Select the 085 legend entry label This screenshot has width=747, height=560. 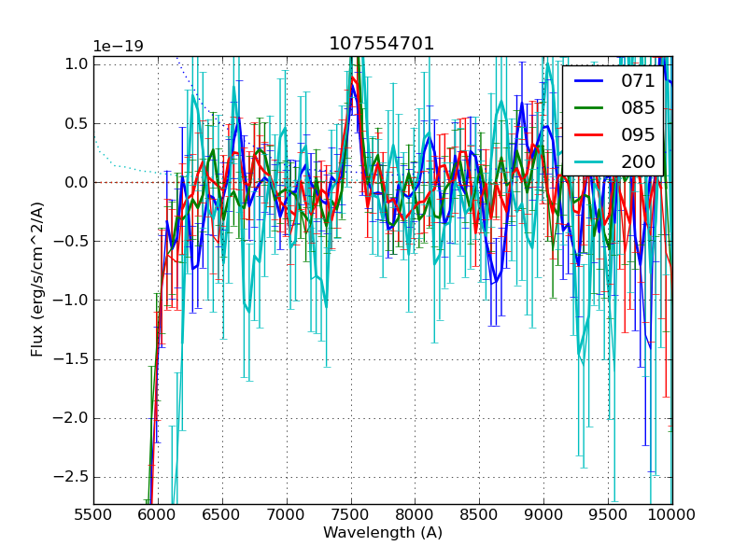pyautogui.click(x=639, y=107)
